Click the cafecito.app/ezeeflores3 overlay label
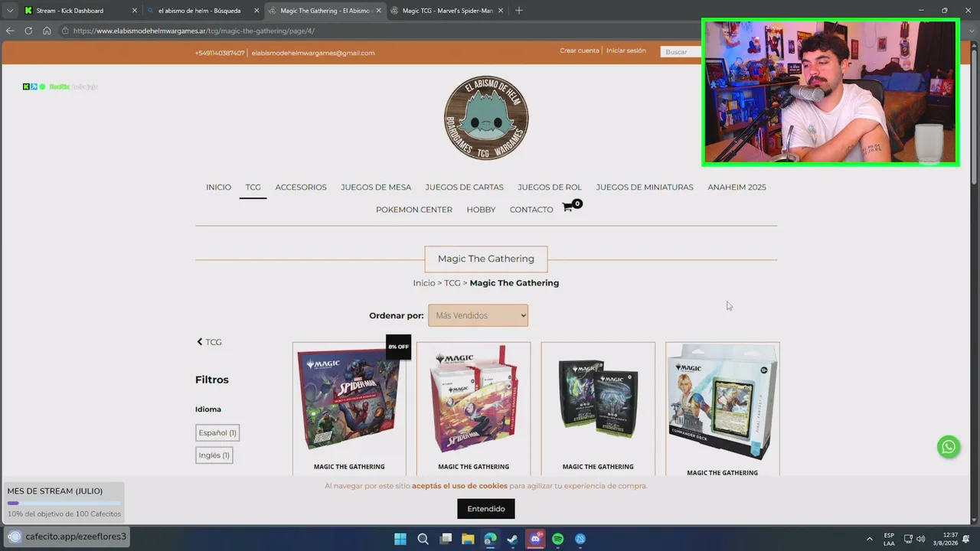Image resolution: width=980 pixels, height=551 pixels. click(76, 536)
